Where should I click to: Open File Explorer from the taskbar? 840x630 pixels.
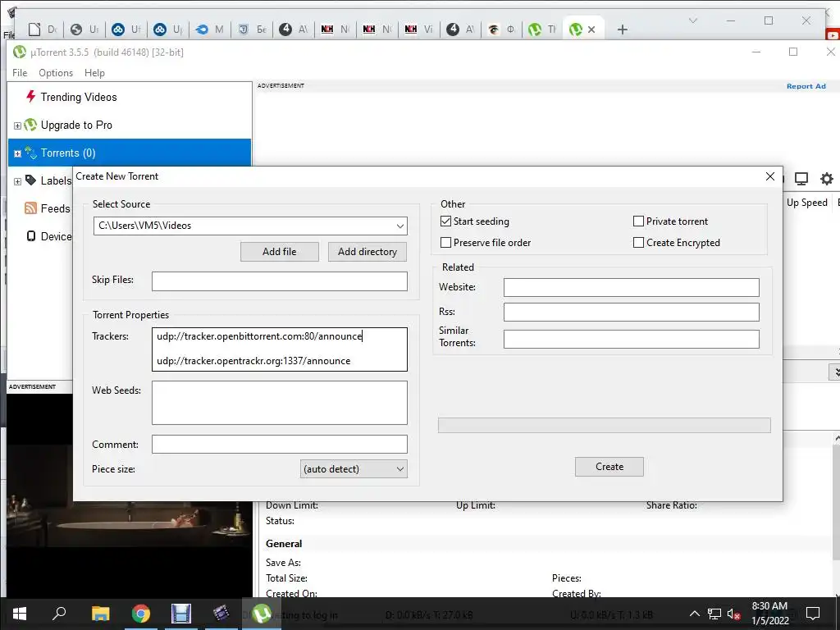pos(100,614)
